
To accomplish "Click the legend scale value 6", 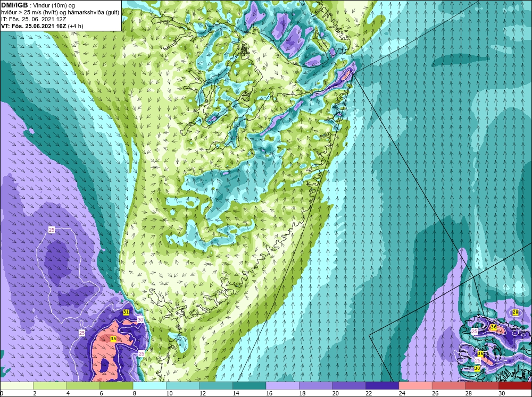I will tap(102, 393).
